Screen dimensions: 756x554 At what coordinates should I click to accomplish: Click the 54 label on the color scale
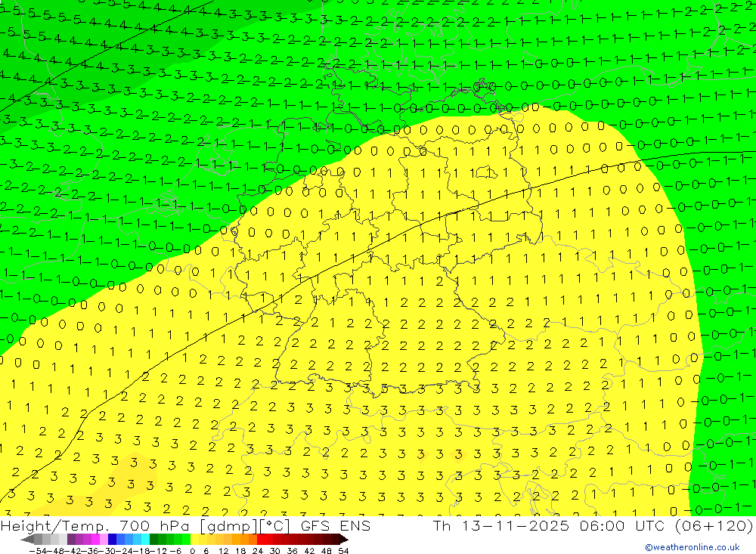[343, 551]
